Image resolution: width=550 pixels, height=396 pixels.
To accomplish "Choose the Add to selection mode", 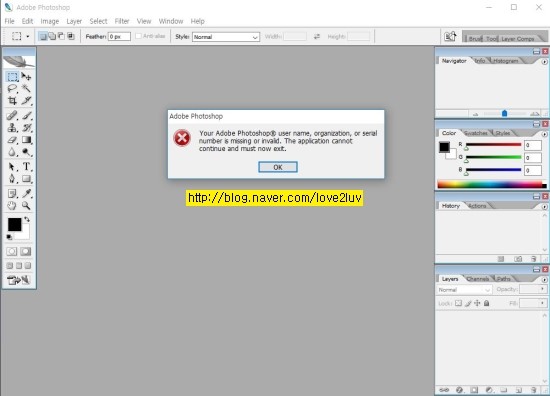I will [52, 36].
